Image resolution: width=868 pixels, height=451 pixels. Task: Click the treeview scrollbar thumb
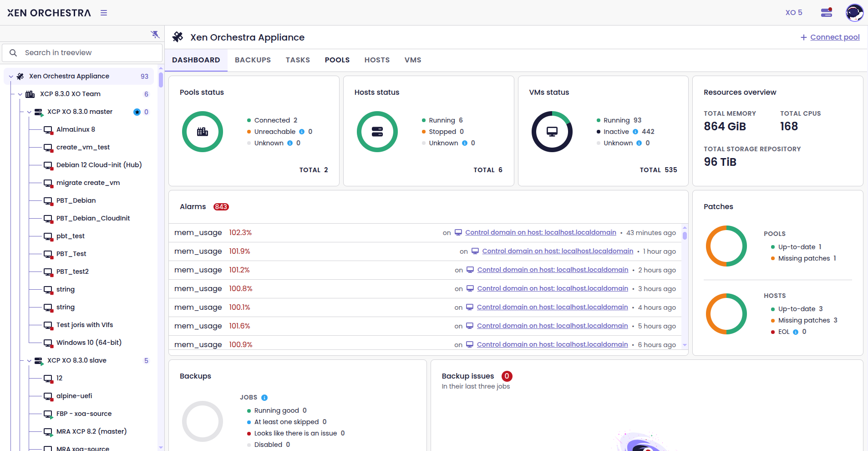click(161, 80)
